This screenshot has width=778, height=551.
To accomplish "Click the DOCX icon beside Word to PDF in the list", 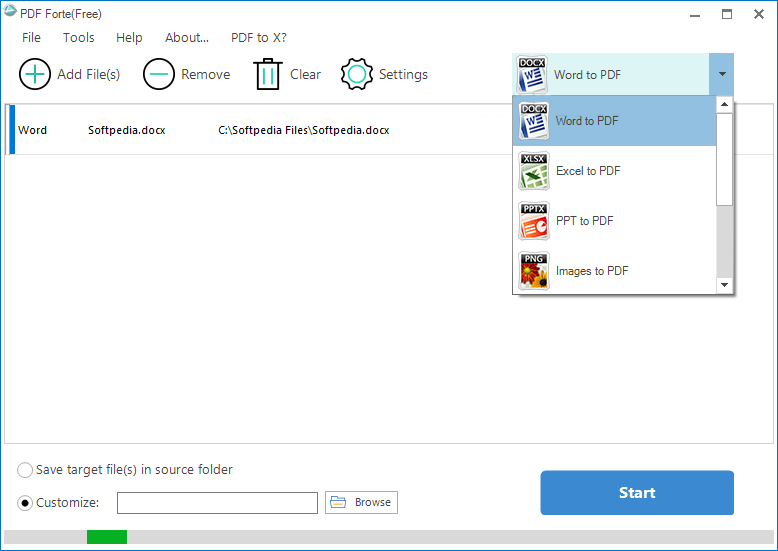I will click(x=534, y=121).
